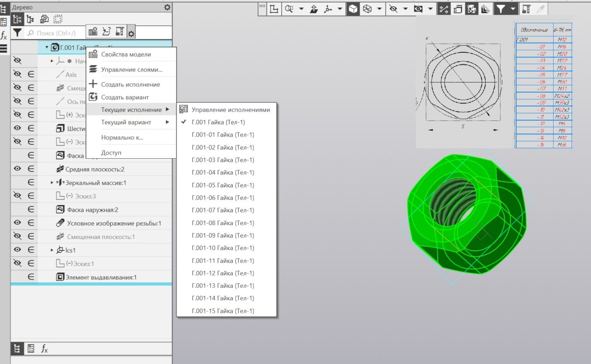
Task: Switch to hierarchical structure tree view
Action: tap(30, 19)
